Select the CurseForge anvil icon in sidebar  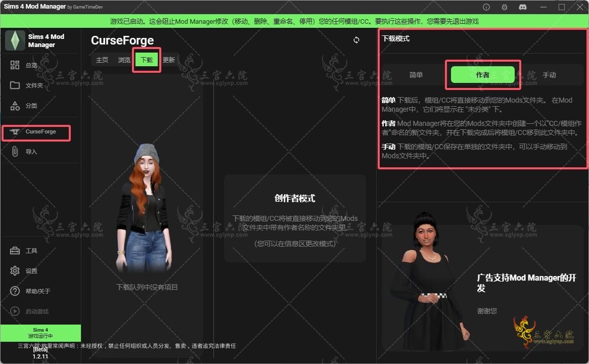coord(15,132)
